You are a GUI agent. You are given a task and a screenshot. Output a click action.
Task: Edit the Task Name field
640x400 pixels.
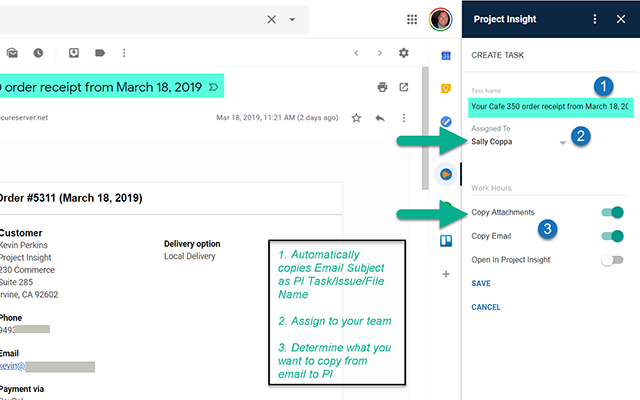(x=551, y=107)
